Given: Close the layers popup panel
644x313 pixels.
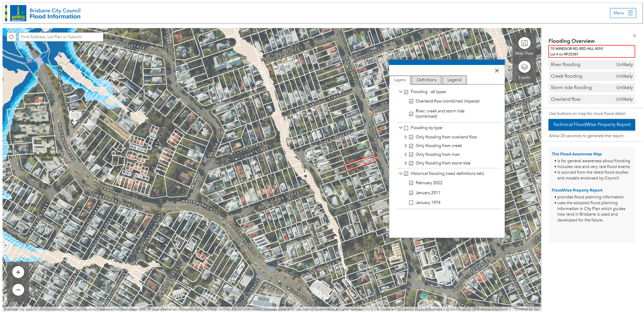Looking at the screenshot, I should click(497, 70).
